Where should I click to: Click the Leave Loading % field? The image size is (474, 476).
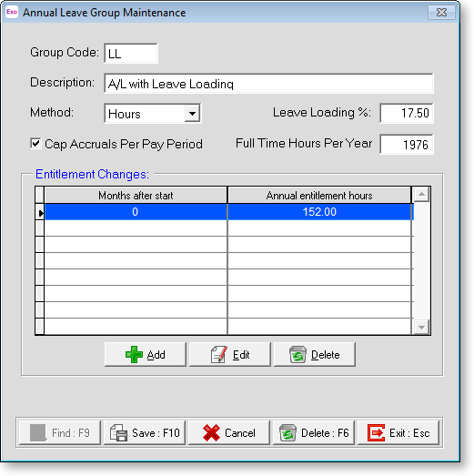click(x=407, y=113)
